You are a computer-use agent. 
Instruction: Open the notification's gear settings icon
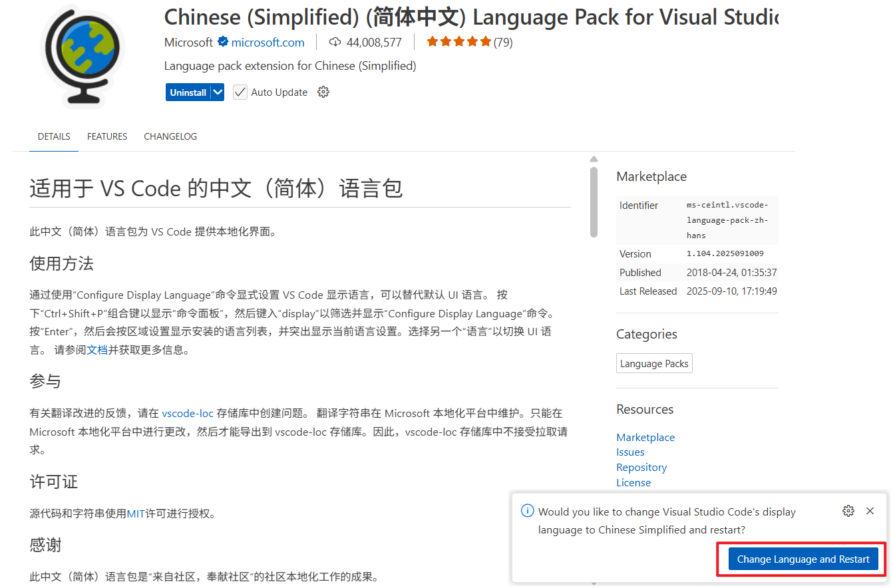pyautogui.click(x=848, y=511)
